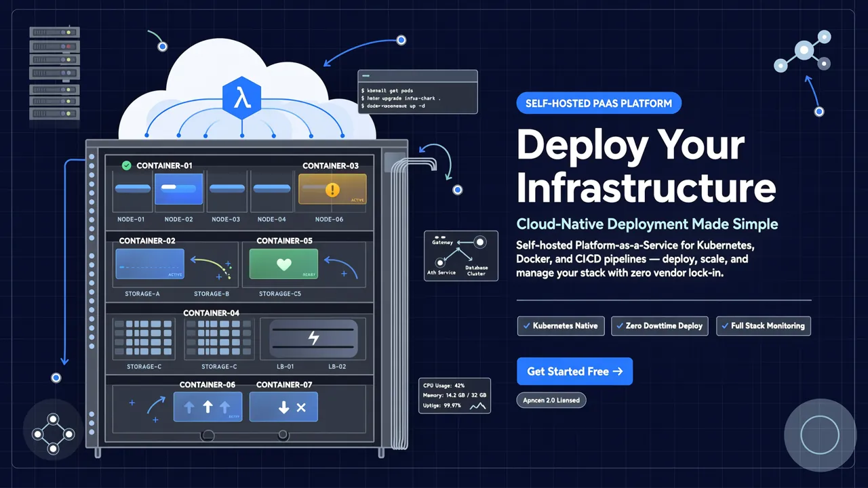Click the node circle right of Gateway
868x488 pixels.
tap(480, 241)
